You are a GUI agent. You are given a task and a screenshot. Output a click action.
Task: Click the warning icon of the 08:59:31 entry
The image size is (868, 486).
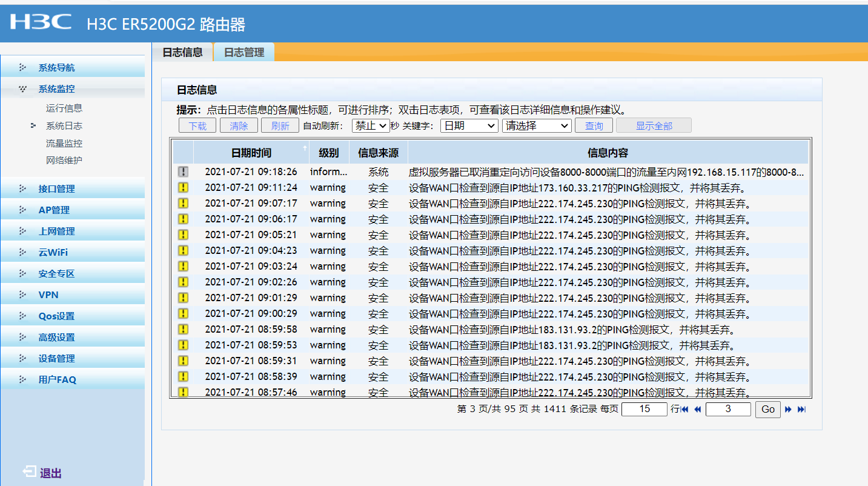coord(183,361)
